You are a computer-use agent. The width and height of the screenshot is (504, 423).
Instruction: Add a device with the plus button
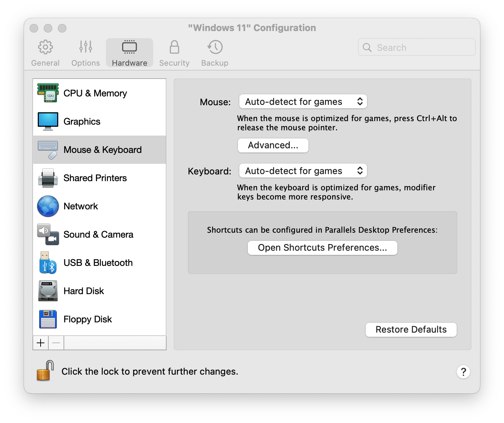click(x=41, y=343)
